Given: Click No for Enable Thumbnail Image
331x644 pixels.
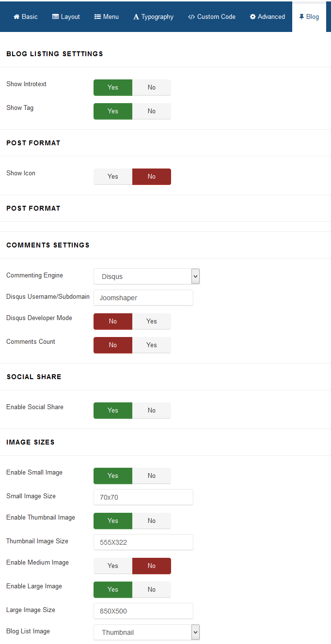Looking at the screenshot, I should click(152, 521).
